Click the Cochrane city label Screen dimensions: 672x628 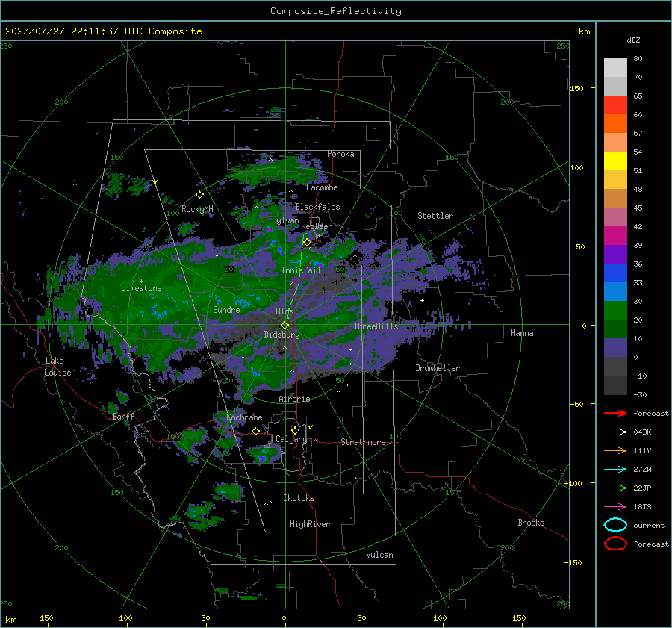[x=244, y=417]
